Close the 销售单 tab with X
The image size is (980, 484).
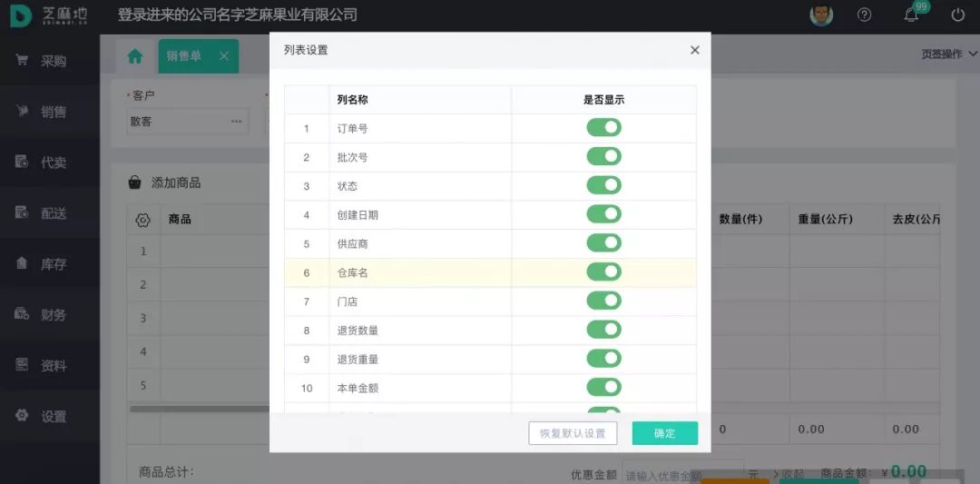click(x=224, y=56)
